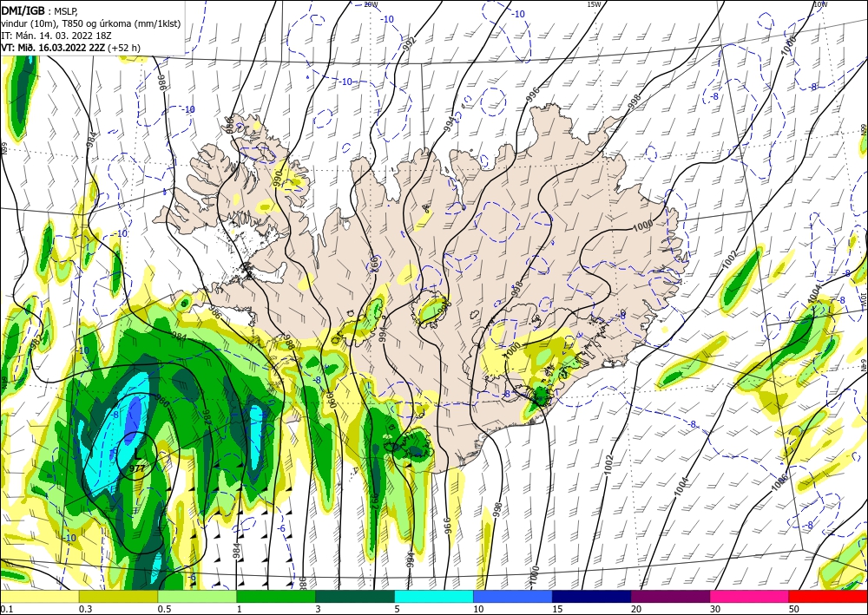Click the blue 10–15 legend swatch
This screenshot has height=615, width=868.
click(x=513, y=596)
